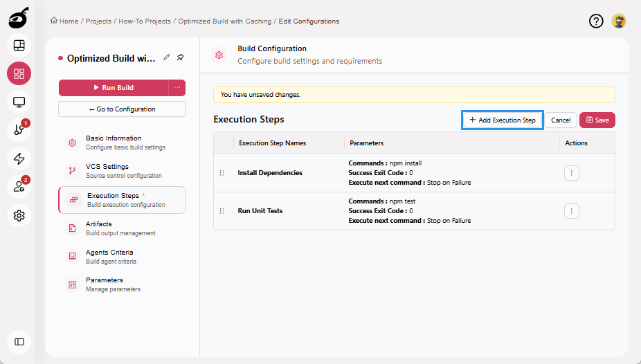Open VCS Settings section
Image resolution: width=641 pixels, height=364 pixels.
point(122,171)
